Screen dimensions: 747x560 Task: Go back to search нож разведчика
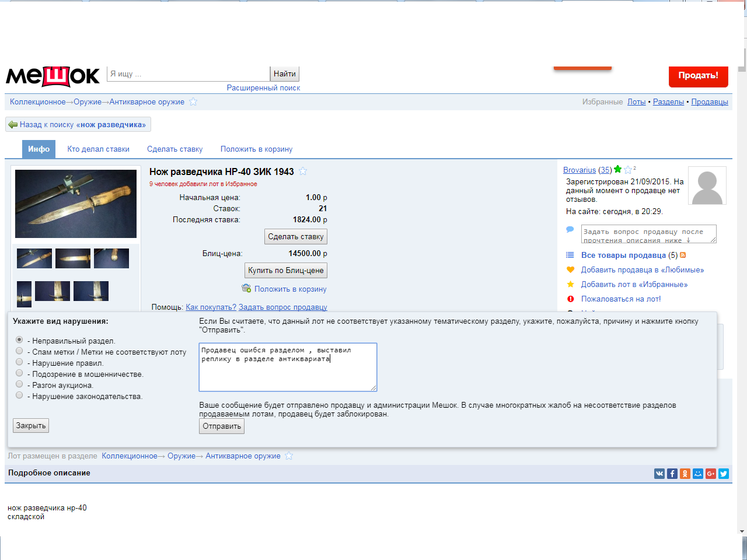78,124
